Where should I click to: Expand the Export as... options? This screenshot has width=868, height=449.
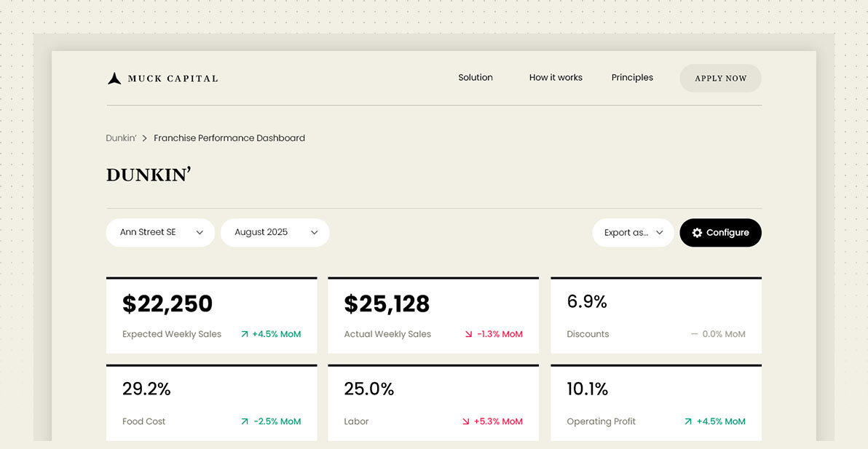(x=633, y=232)
